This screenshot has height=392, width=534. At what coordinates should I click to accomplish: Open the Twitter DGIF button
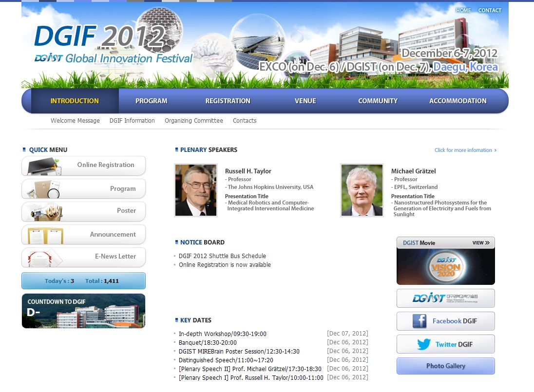(445, 344)
